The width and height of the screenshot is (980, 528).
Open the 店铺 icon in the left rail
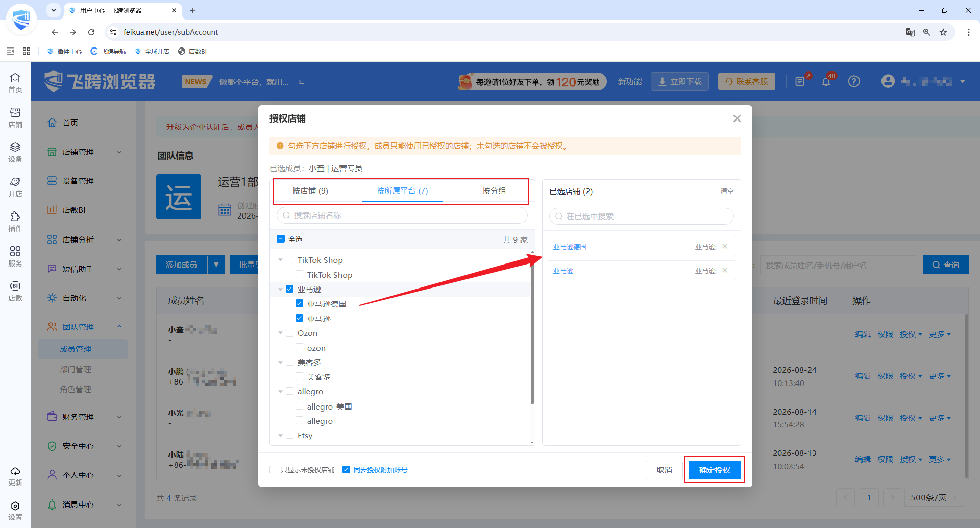coord(15,117)
